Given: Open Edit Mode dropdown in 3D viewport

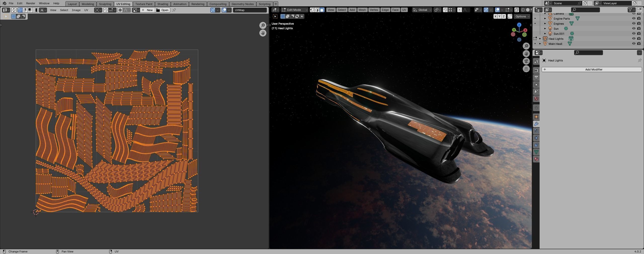Looking at the screenshot, I should click(294, 10).
